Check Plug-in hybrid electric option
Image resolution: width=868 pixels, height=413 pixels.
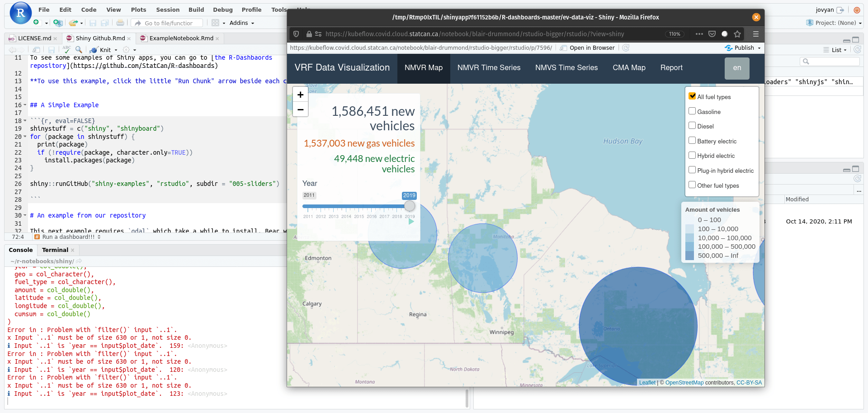pos(692,170)
